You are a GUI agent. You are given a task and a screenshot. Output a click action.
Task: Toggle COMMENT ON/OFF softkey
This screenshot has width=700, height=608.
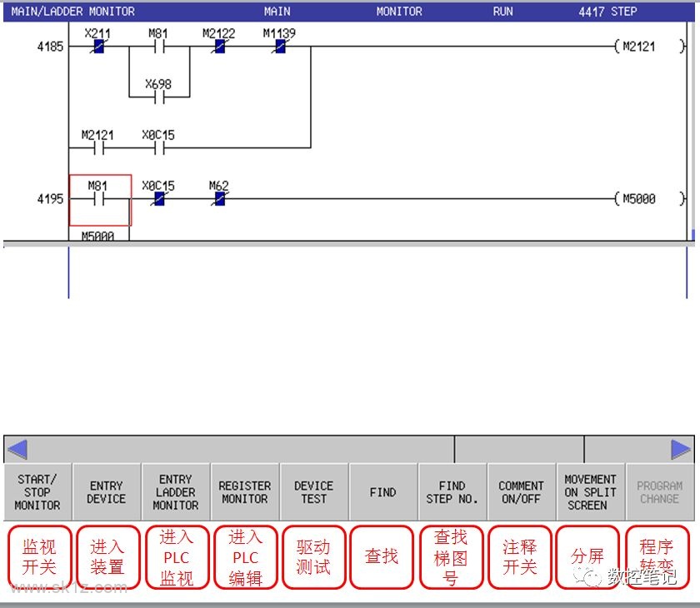click(x=522, y=491)
